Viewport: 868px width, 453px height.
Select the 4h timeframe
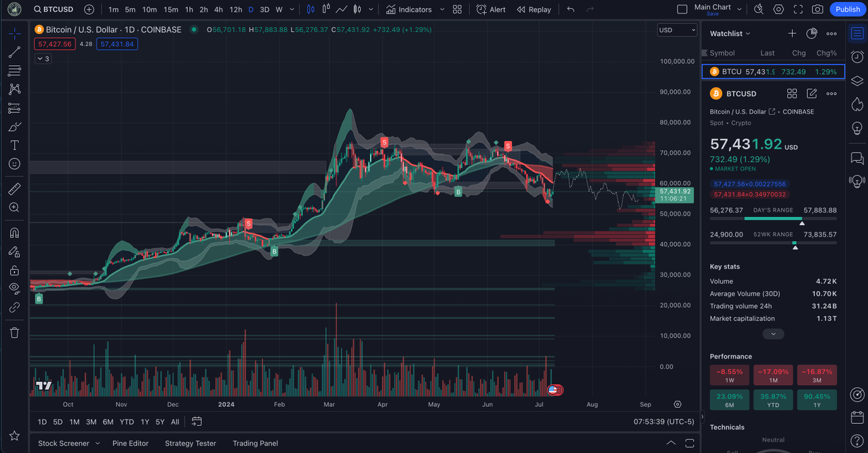coord(218,9)
